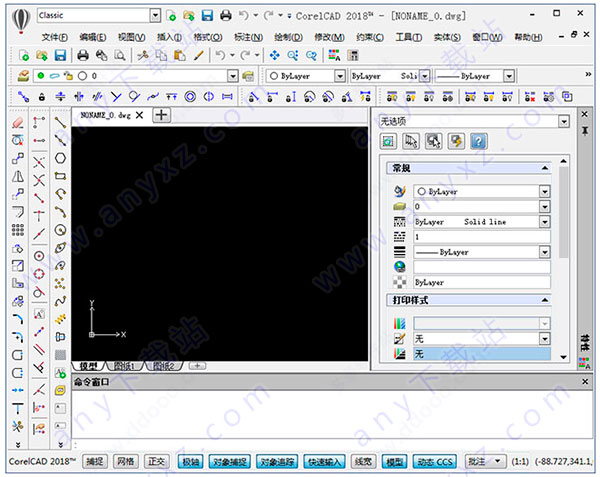Pin the properties panel with pushpin icon
The width and height of the screenshot is (600, 477).
tap(585, 131)
